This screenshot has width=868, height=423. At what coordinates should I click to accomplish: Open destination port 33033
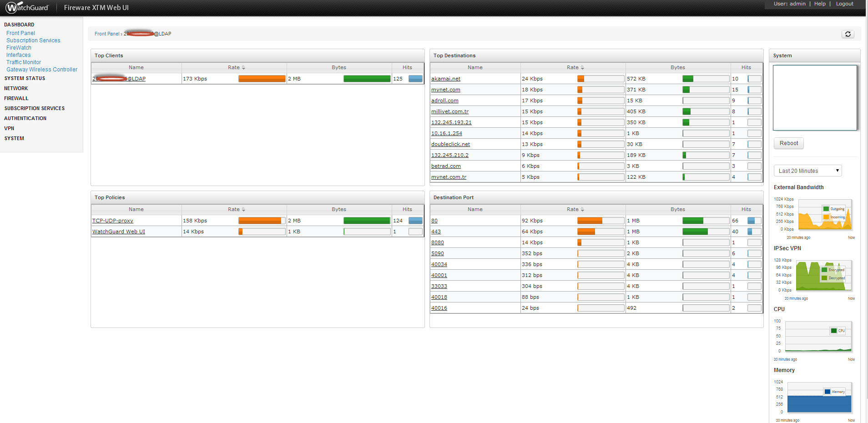click(x=439, y=286)
